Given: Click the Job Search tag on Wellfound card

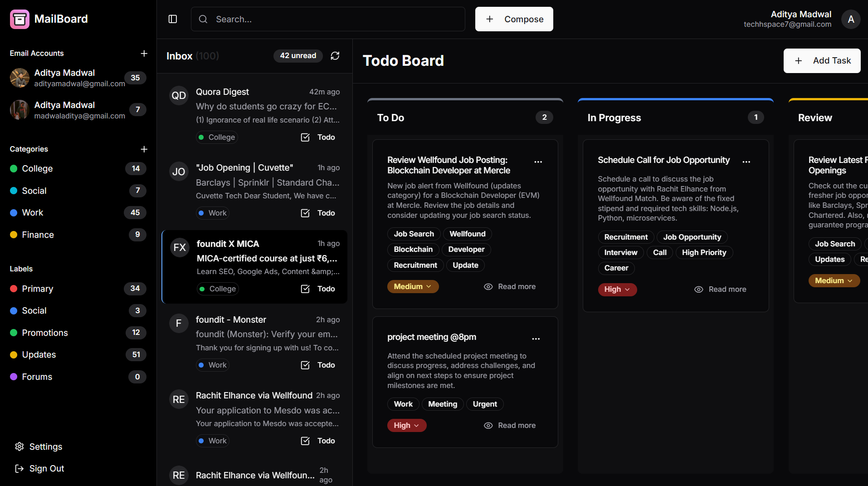Looking at the screenshot, I should coord(414,234).
